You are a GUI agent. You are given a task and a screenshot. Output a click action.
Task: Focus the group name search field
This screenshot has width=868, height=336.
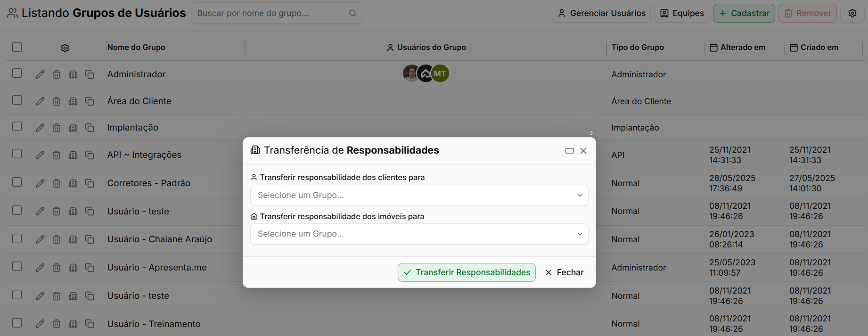tap(277, 13)
